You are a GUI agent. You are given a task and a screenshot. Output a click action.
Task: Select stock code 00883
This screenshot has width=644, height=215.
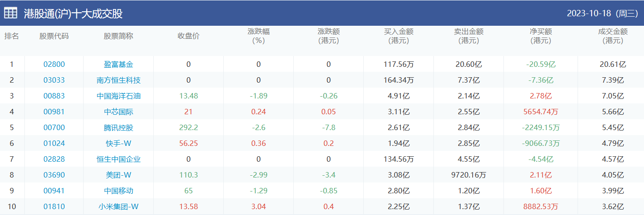[x=54, y=96]
